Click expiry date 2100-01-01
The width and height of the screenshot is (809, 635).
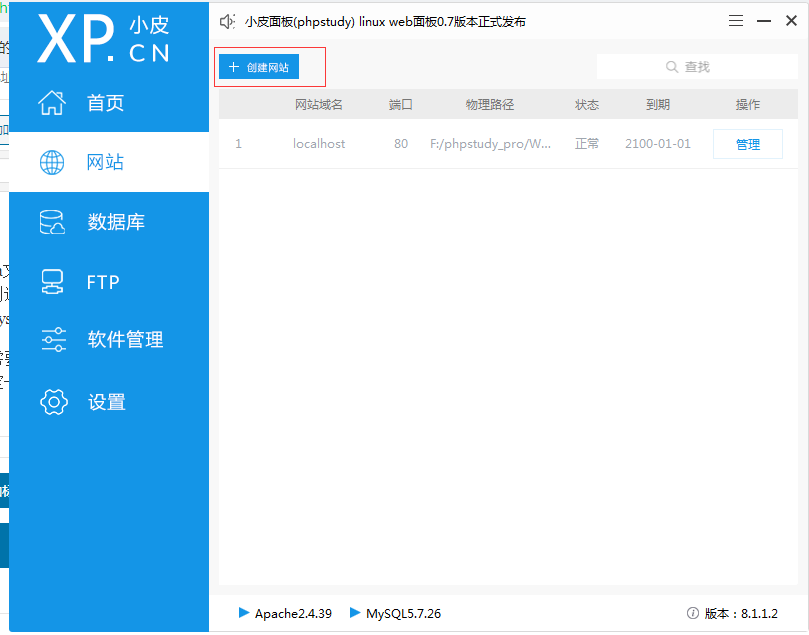[x=658, y=143]
